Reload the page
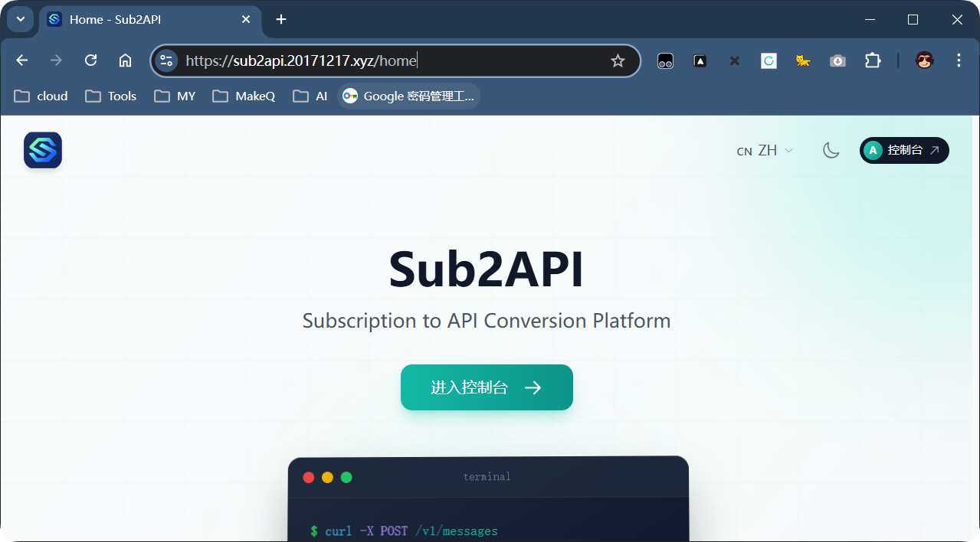980x542 pixels. (x=90, y=60)
